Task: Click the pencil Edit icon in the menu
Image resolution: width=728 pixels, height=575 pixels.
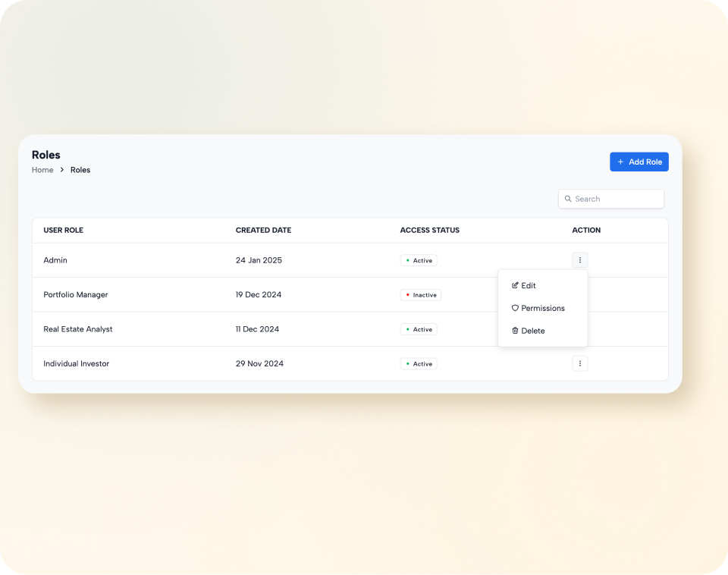Action: (x=516, y=286)
